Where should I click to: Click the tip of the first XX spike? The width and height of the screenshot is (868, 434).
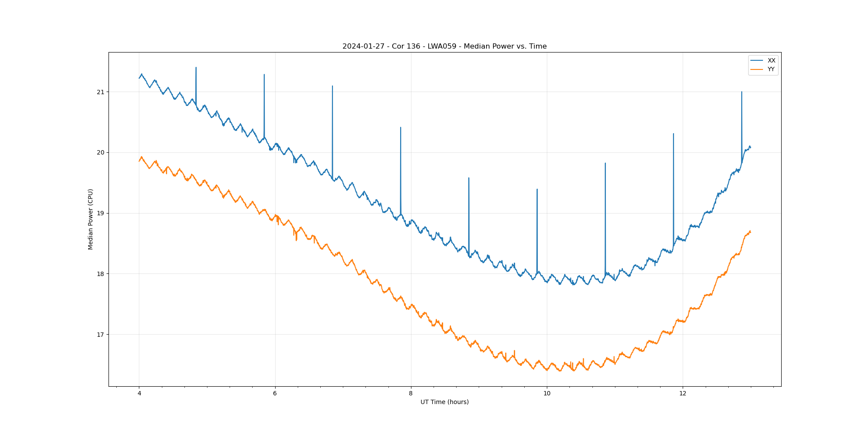click(x=196, y=68)
